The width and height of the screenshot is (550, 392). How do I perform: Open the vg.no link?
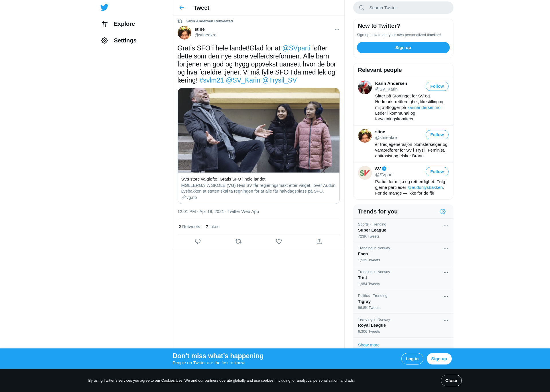189,197
